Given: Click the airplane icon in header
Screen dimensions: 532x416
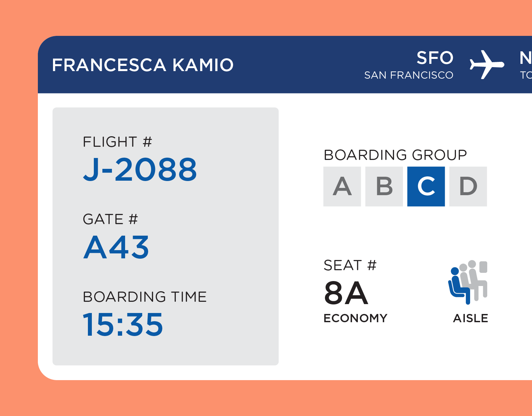Looking at the screenshot, I should [x=487, y=65].
